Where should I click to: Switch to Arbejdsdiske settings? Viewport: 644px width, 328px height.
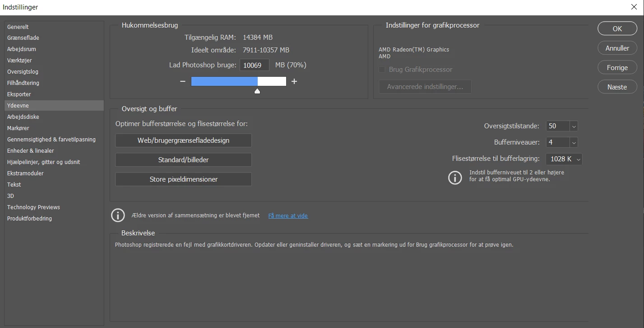[x=54, y=117]
